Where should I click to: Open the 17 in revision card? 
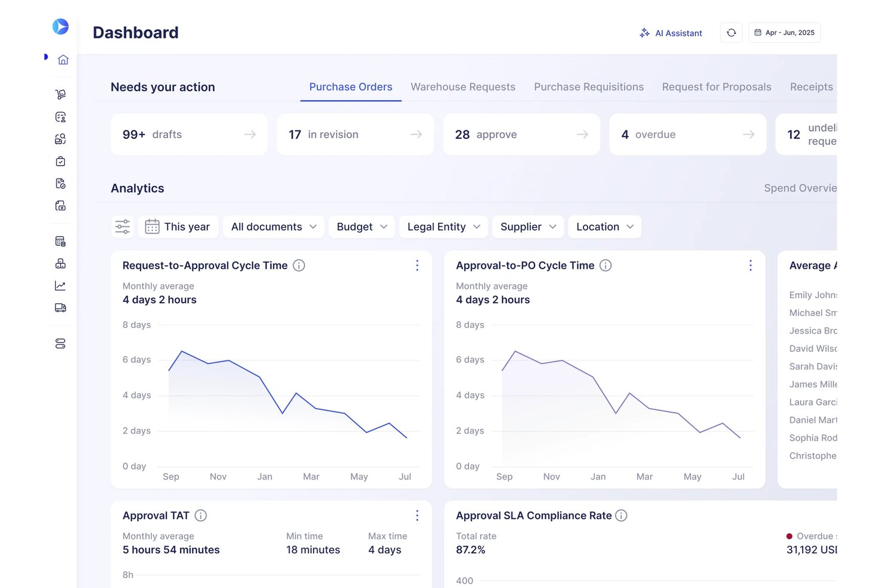click(x=355, y=135)
